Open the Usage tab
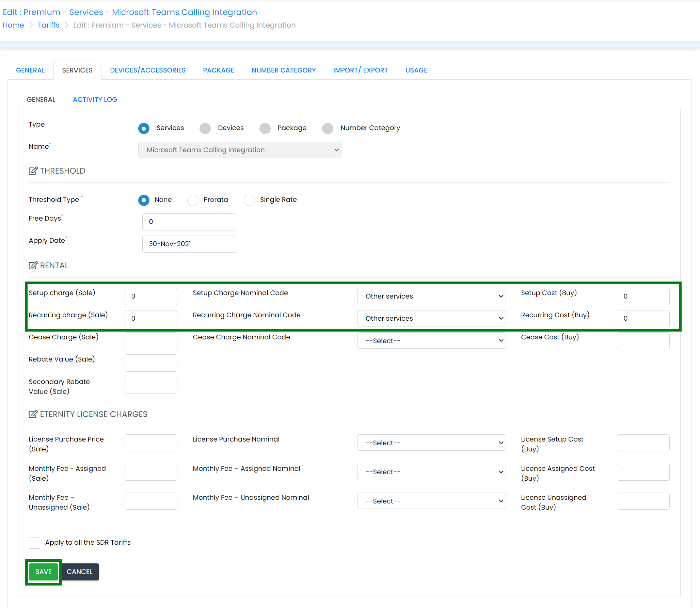This screenshot has width=700, height=609. (416, 70)
